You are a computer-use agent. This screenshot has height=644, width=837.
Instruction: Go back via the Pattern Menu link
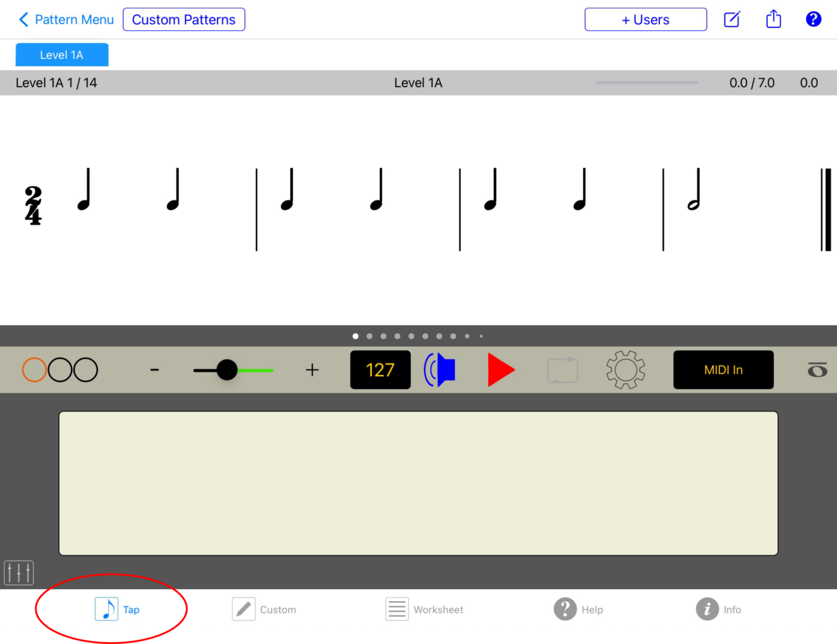[66, 18]
